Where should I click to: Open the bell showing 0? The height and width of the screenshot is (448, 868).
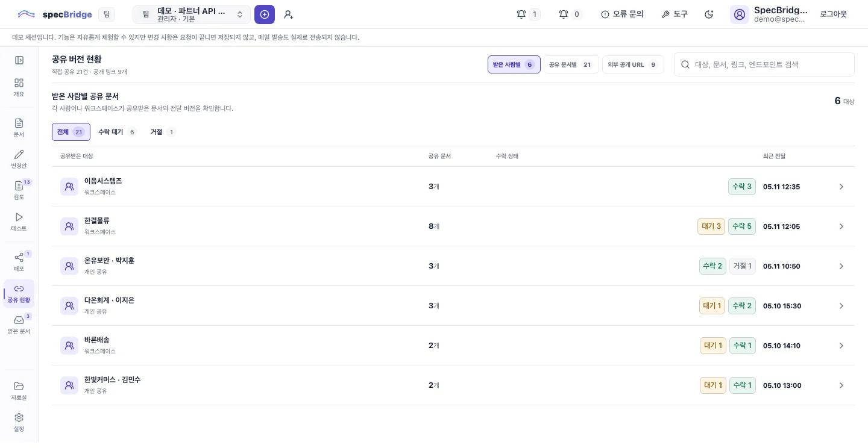coord(570,14)
